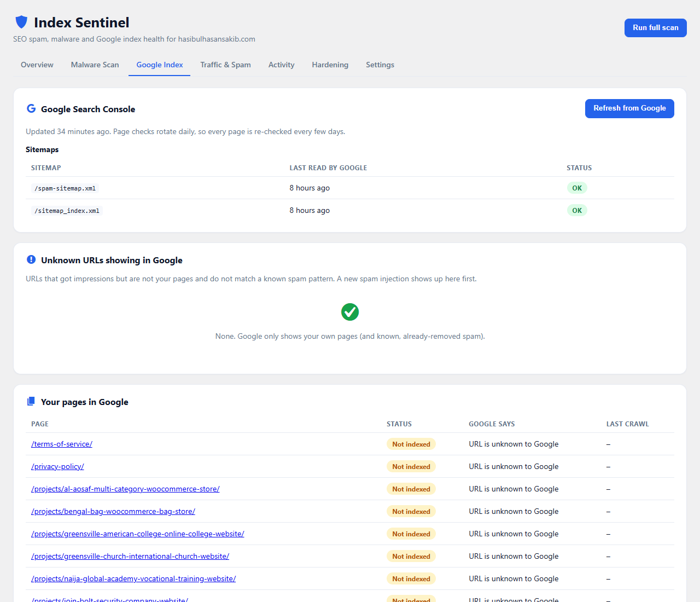
Task: Click last read time for spam-sitemap.xml
Action: pyautogui.click(x=310, y=188)
